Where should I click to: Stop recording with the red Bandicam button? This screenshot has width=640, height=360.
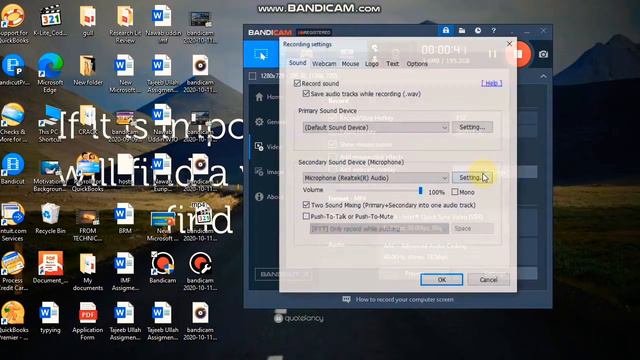coord(519,54)
